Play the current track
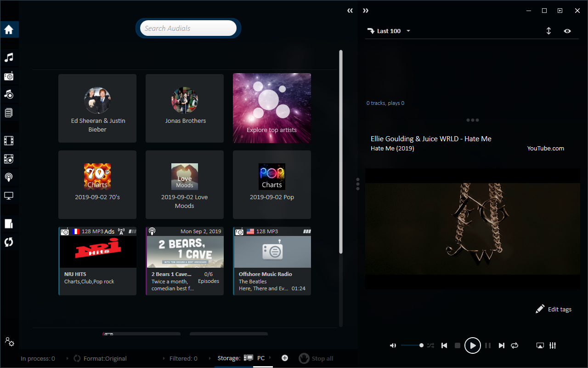 (473, 345)
